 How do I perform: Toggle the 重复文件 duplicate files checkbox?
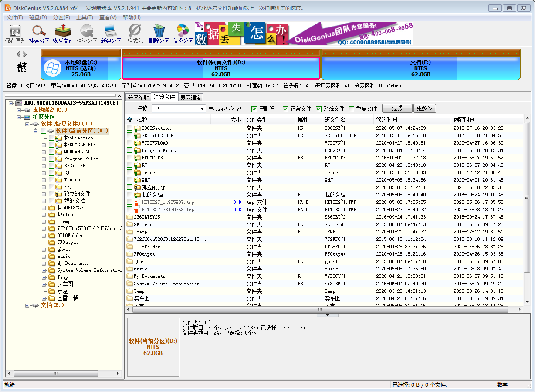[x=352, y=109]
